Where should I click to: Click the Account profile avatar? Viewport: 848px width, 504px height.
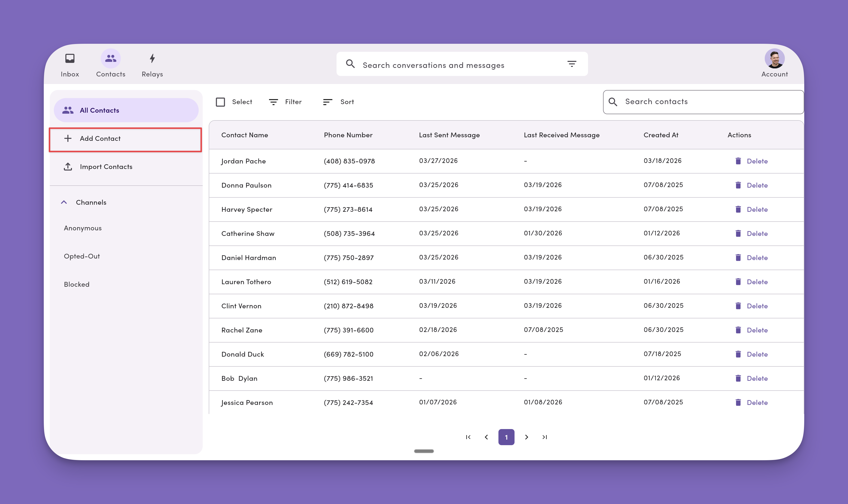coord(774,58)
